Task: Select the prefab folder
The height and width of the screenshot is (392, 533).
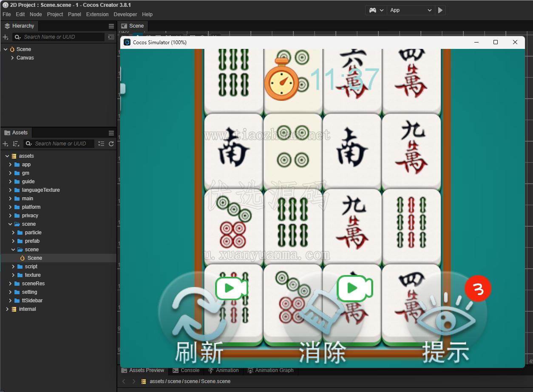Action: point(32,241)
